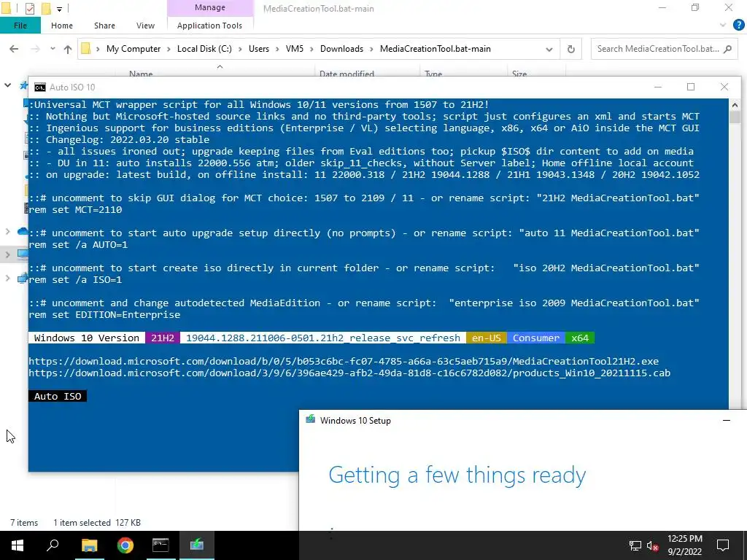Collapse the Quick access tree node
This screenshot has height=560, width=747.
coord(7,85)
